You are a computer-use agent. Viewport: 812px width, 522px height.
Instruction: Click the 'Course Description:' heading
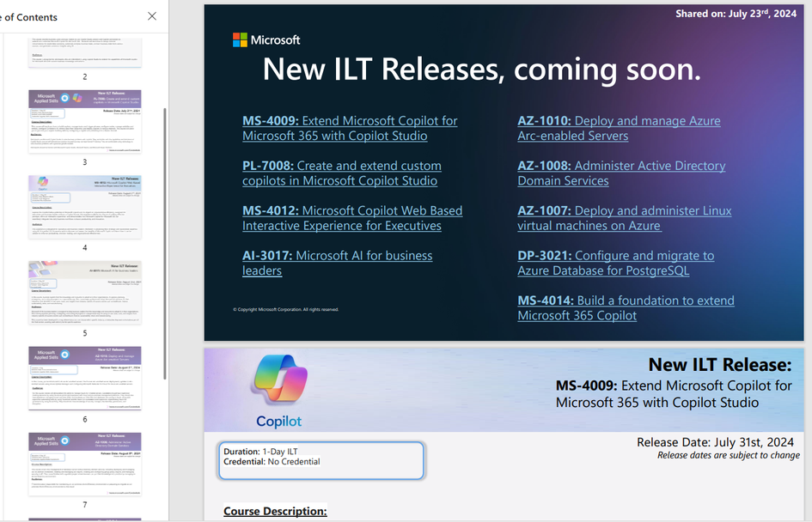tap(275, 511)
